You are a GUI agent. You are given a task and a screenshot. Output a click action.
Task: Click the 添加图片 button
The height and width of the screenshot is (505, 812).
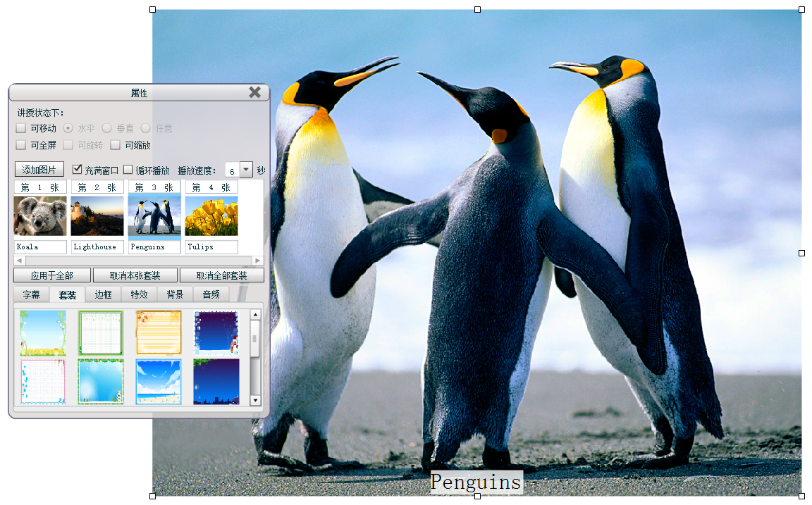coord(39,170)
